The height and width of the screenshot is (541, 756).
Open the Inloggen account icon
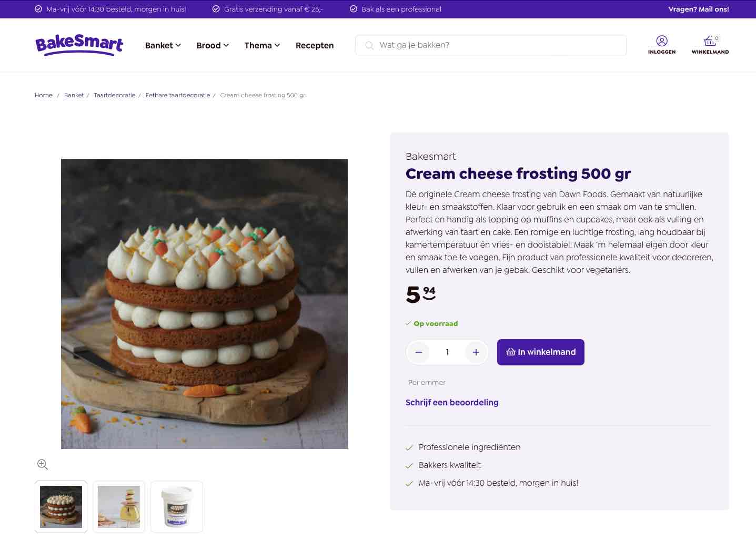click(661, 41)
